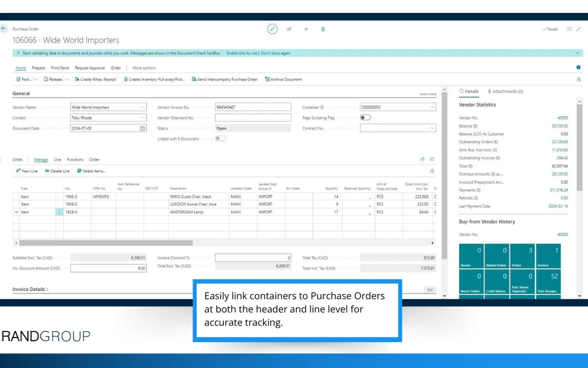Open Document Date calendar picker
The height and width of the screenshot is (368, 588).
[142, 128]
